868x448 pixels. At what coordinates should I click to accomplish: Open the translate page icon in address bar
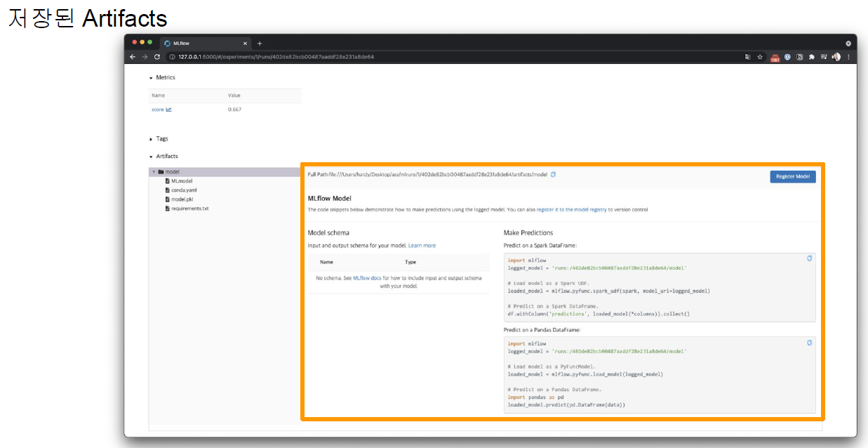748,57
